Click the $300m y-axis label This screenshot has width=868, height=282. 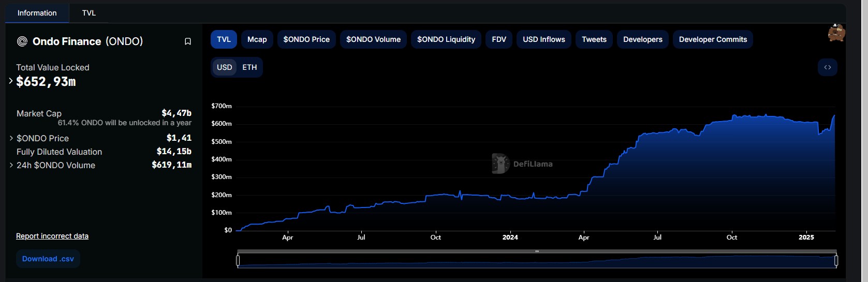click(222, 177)
